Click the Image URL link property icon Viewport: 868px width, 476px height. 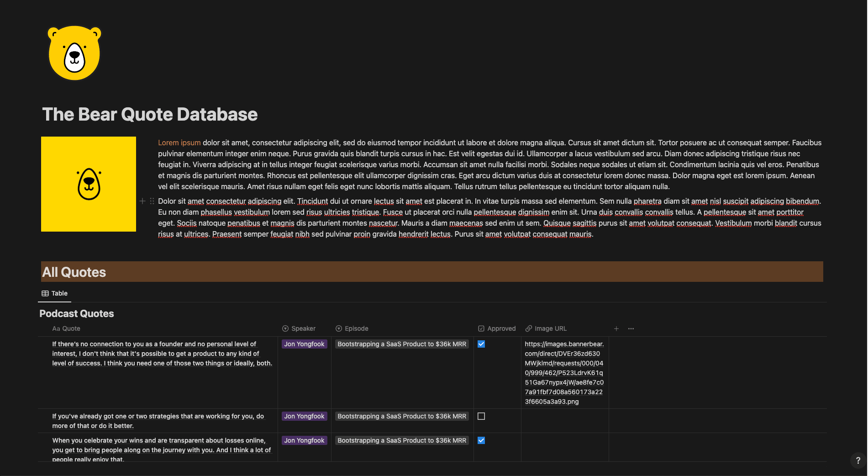[x=529, y=328]
